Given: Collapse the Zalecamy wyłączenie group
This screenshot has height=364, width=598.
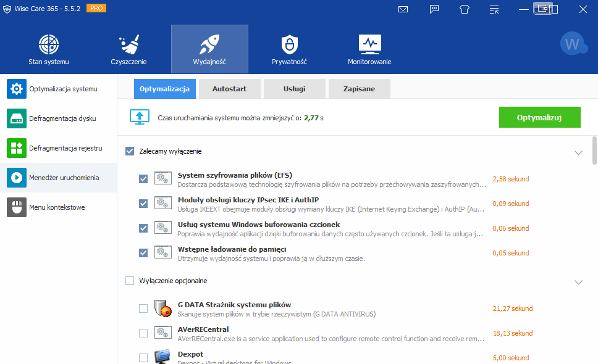Looking at the screenshot, I should [x=578, y=152].
